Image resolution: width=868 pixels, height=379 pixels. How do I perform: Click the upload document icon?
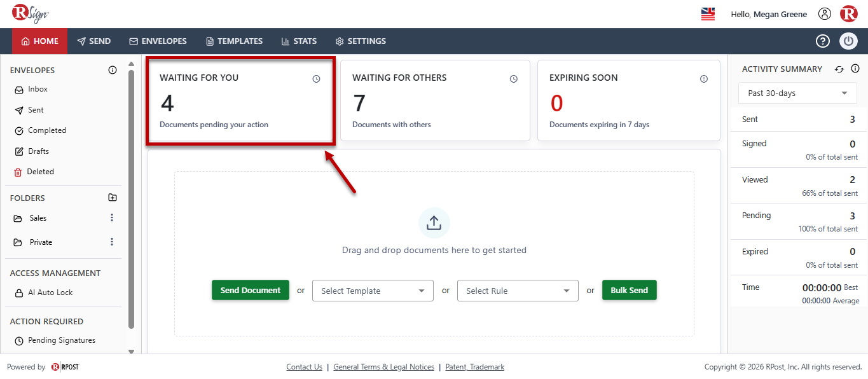434,223
